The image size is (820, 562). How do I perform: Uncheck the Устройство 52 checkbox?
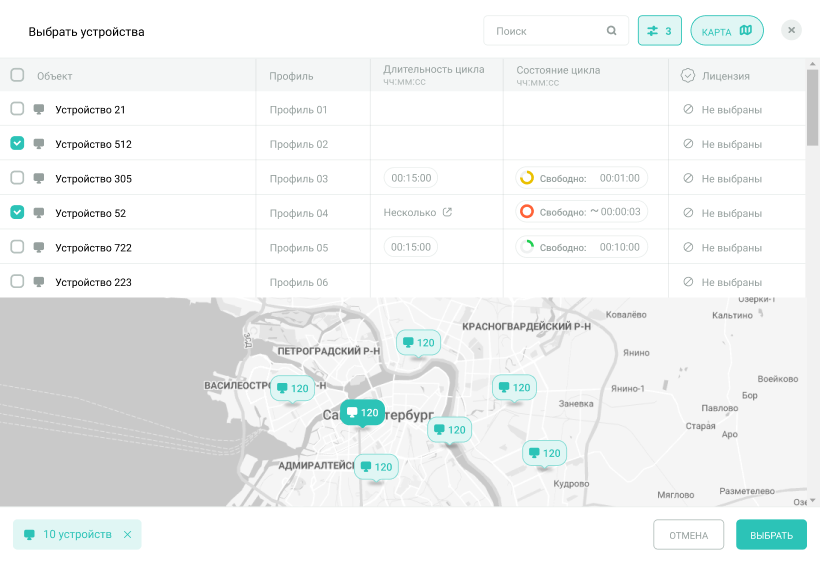pos(17,212)
